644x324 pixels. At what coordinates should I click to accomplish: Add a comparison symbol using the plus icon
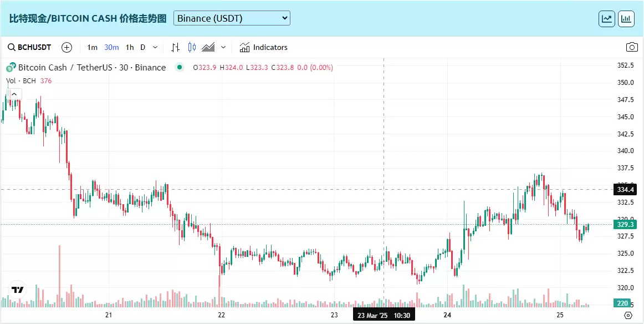pyautogui.click(x=67, y=47)
